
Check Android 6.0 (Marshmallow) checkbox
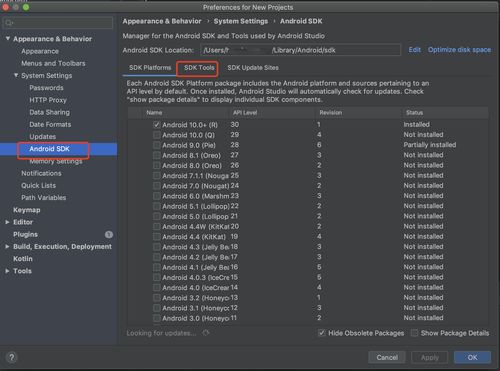(x=156, y=196)
